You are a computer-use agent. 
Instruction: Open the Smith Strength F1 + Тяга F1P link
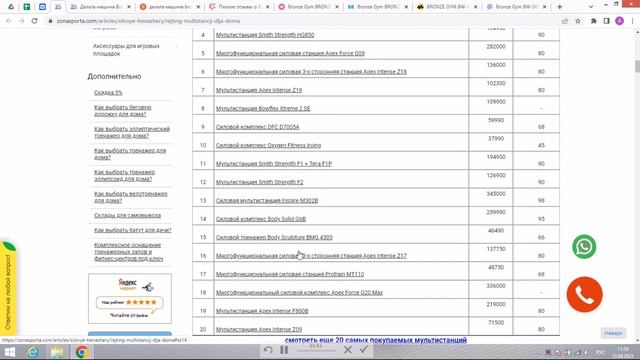(x=274, y=164)
